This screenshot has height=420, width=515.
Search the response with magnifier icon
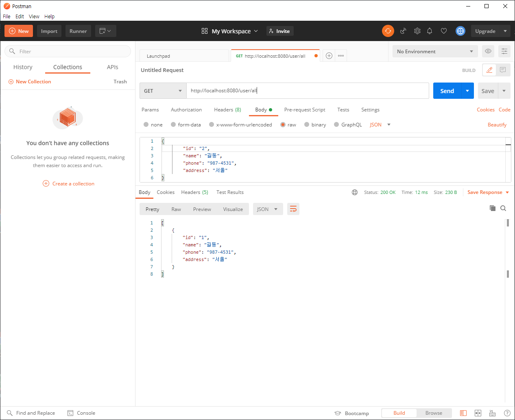pyautogui.click(x=503, y=208)
